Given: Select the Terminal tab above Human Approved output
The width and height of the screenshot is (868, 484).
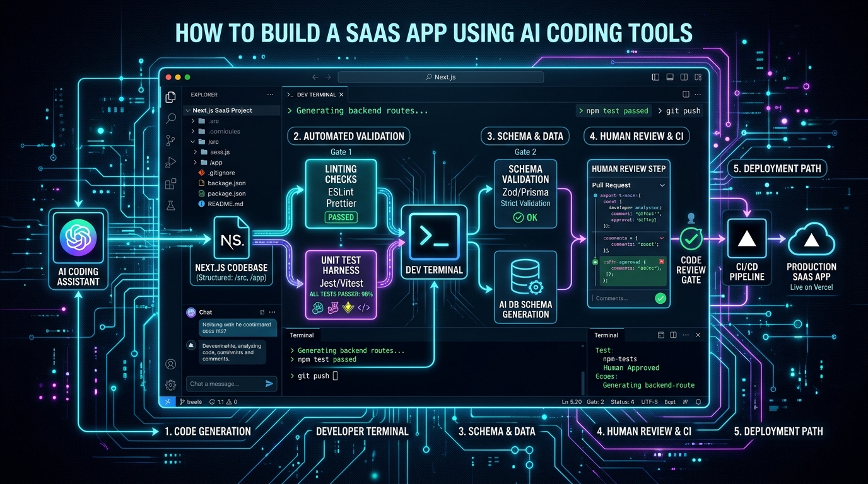Looking at the screenshot, I should click(x=606, y=335).
